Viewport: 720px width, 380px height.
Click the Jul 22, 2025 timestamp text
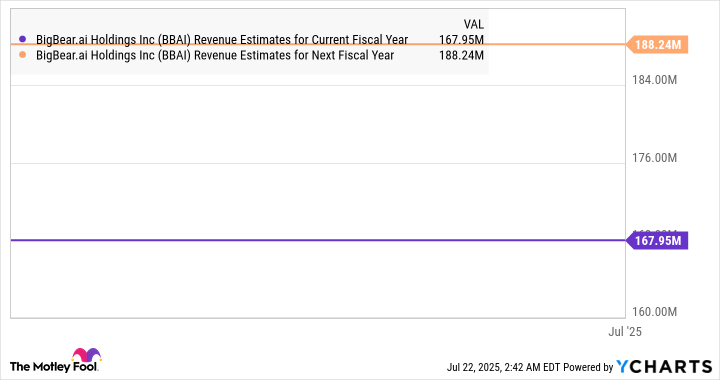(x=503, y=367)
